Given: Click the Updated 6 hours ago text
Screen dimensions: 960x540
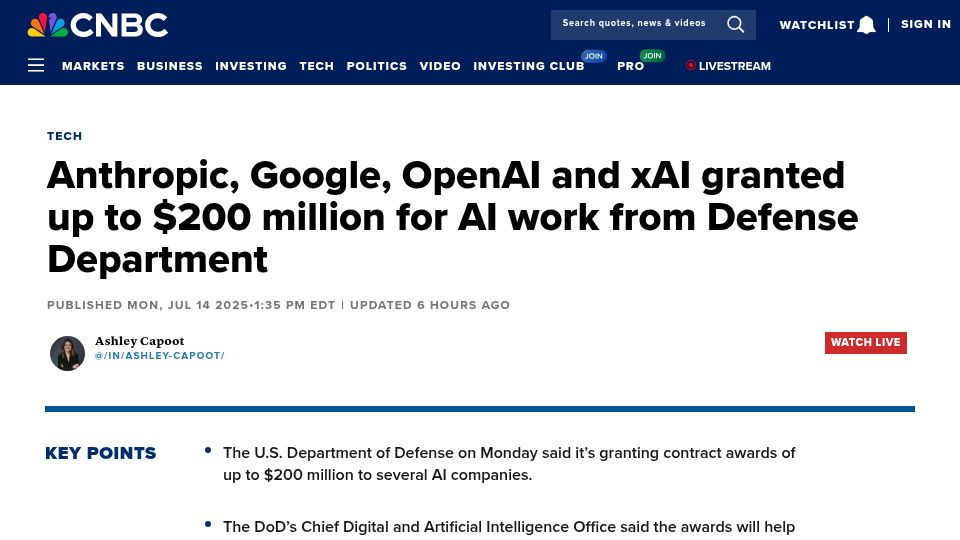Looking at the screenshot, I should (x=430, y=305).
